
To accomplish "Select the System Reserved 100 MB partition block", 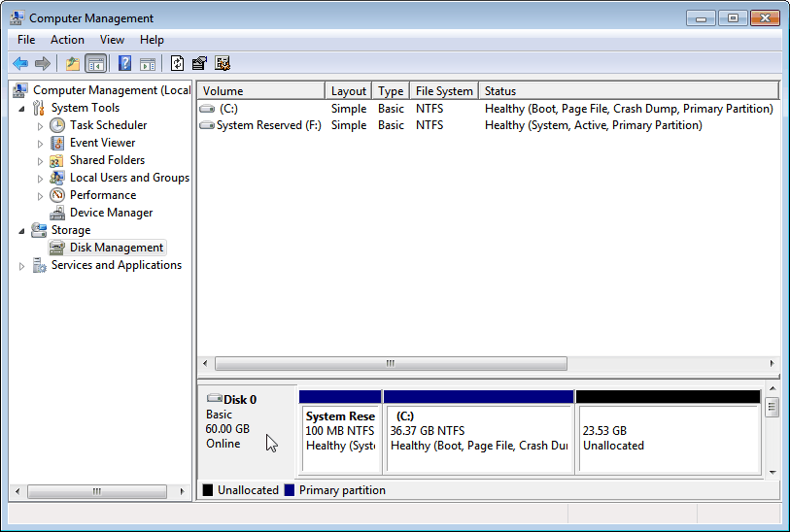I will (x=341, y=432).
